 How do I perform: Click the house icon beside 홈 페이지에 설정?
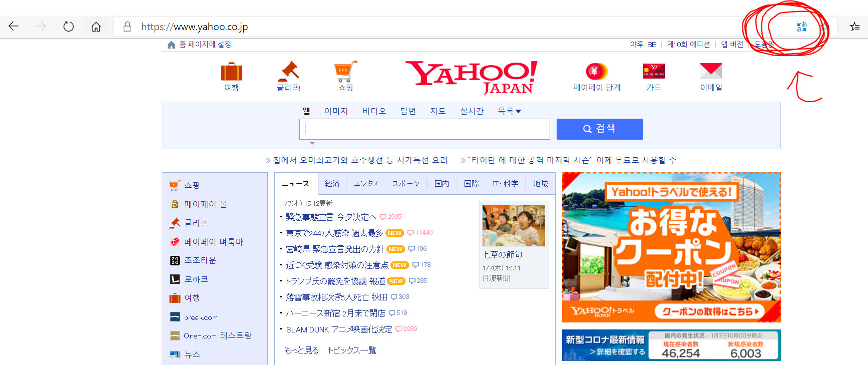tap(171, 45)
